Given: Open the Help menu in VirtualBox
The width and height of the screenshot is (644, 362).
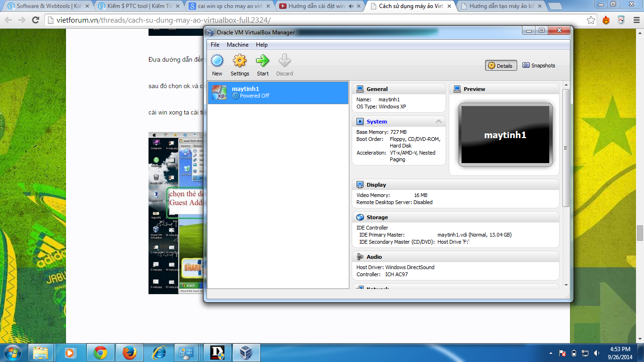Looking at the screenshot, I should tap(262, 45).
